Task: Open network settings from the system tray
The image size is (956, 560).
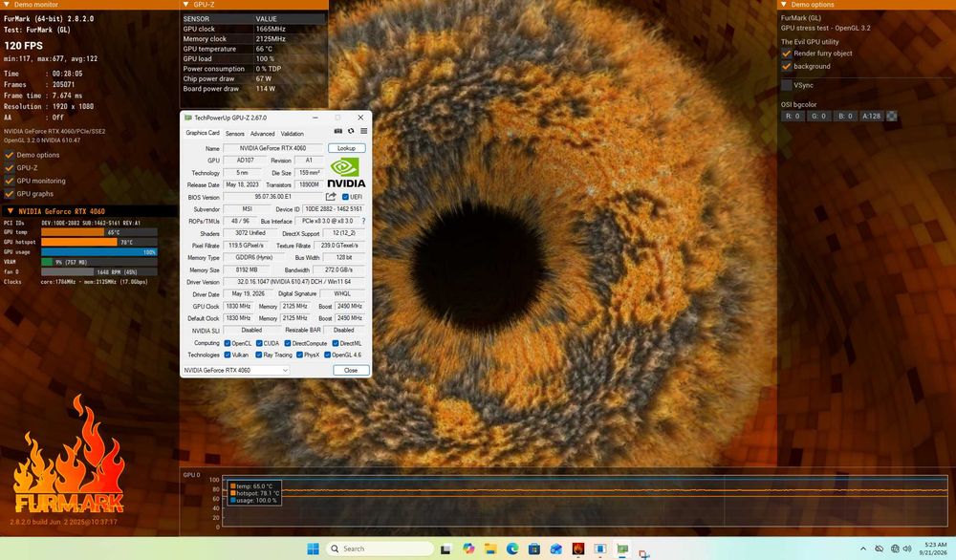Action: [895, 549]
